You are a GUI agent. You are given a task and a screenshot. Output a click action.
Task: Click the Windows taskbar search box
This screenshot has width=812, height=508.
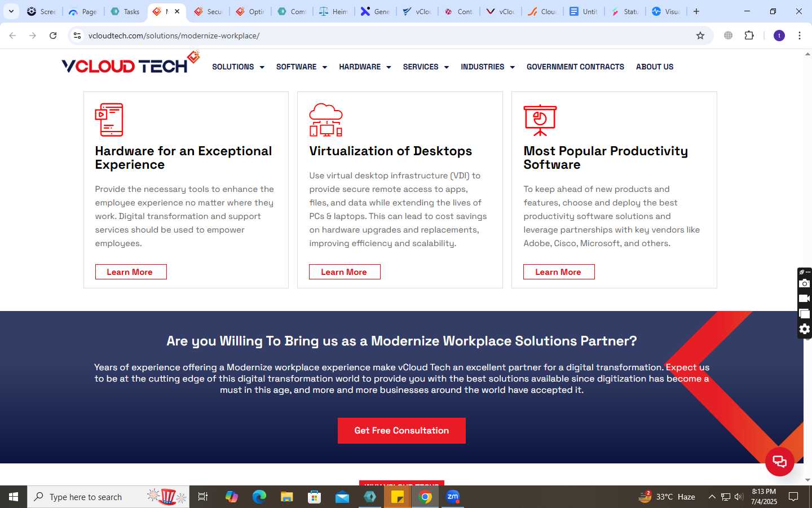108,497
